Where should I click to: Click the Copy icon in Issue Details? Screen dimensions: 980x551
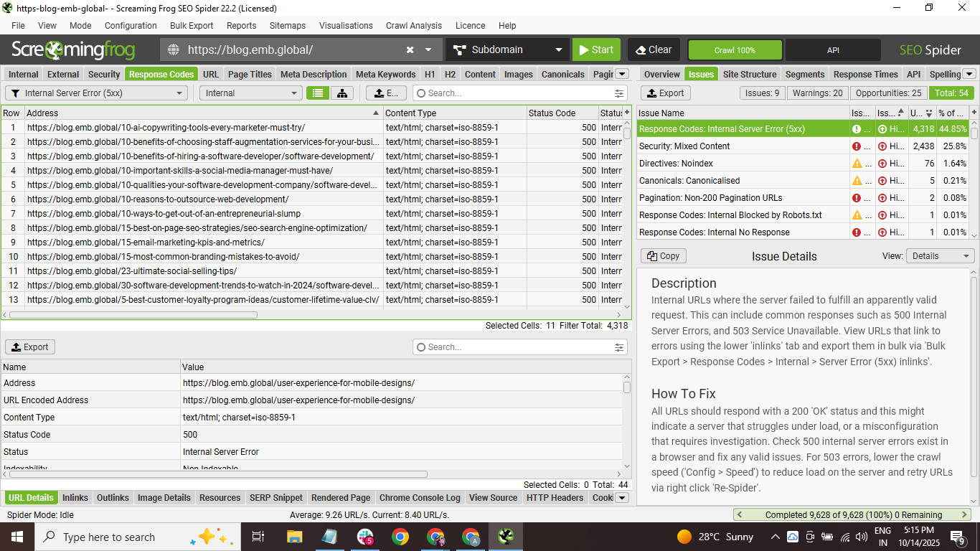pyautogui.click(x=663, y=256)
